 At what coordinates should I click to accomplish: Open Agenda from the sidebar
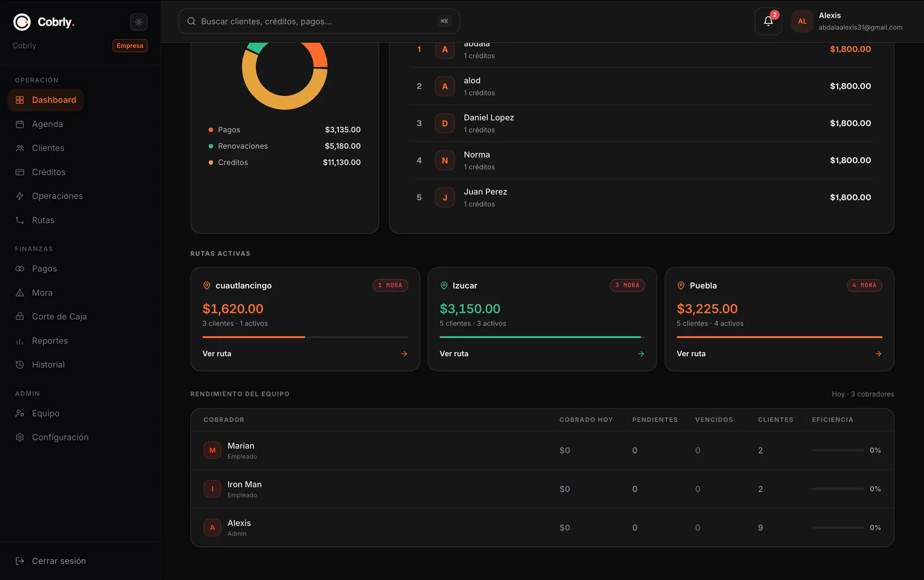pos(46,124)
